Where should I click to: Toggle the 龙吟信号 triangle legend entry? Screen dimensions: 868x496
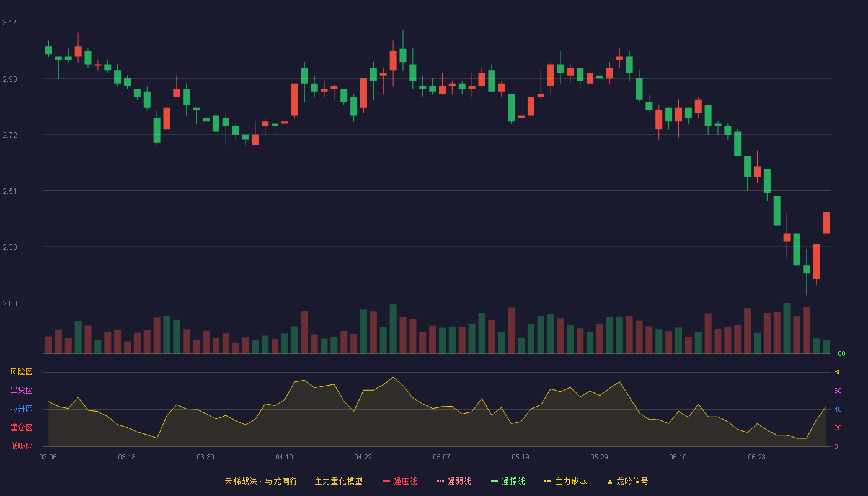click(x=627, y=481)
